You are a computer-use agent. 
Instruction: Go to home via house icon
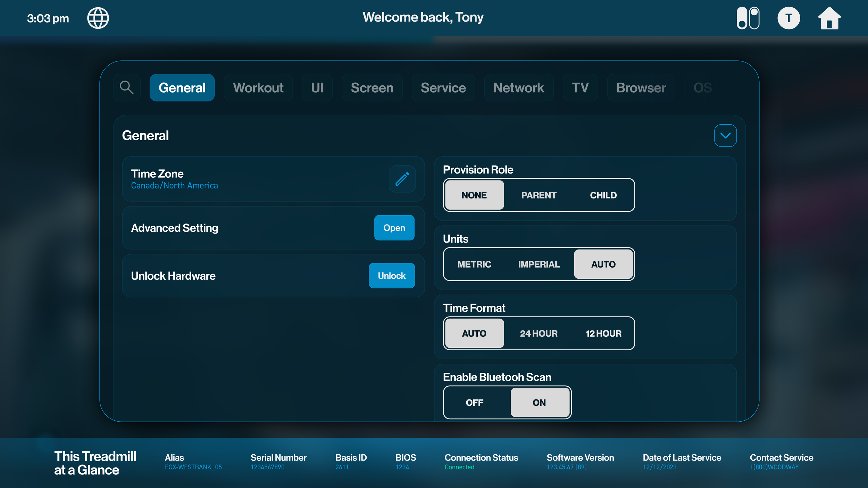click(x=829, y=18)
